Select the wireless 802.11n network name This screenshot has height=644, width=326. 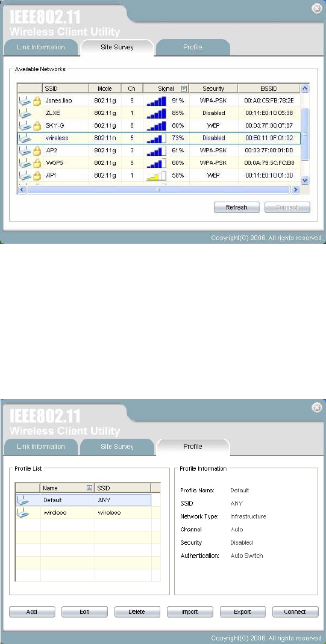pyautogui.click(x=57, y=138)
